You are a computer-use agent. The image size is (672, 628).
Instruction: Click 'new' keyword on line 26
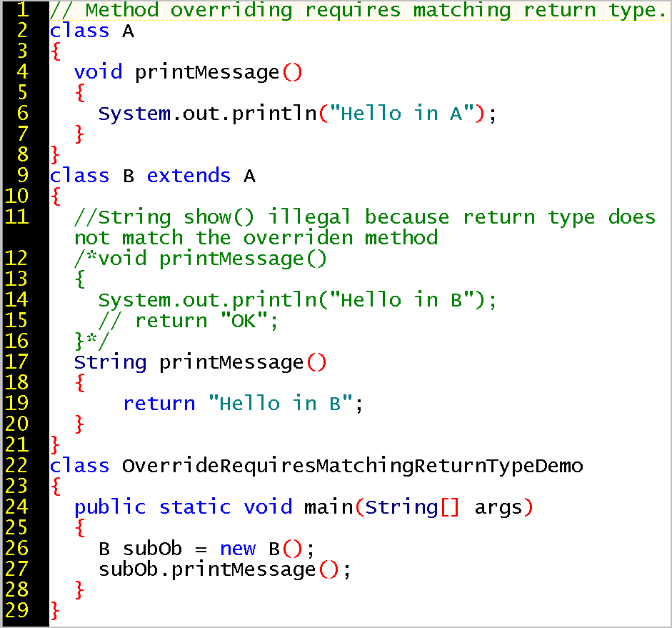238,549
